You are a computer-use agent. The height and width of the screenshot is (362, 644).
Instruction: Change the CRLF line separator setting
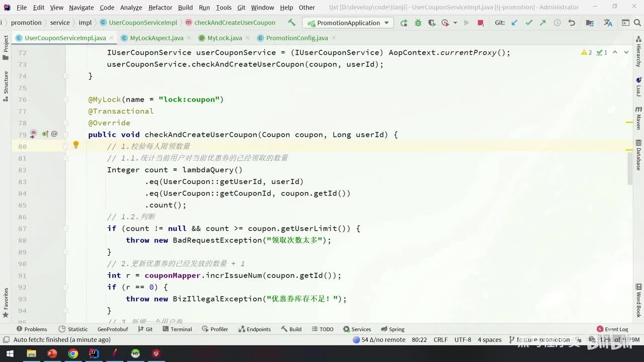(440, 340)
